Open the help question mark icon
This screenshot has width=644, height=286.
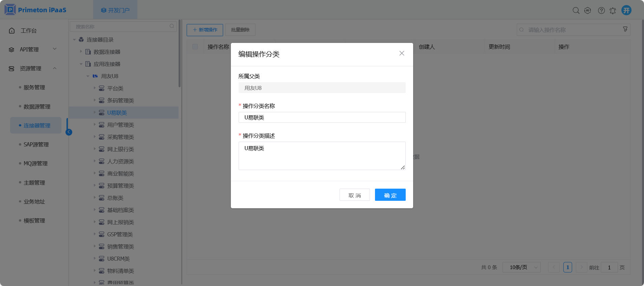click(601, 10)
